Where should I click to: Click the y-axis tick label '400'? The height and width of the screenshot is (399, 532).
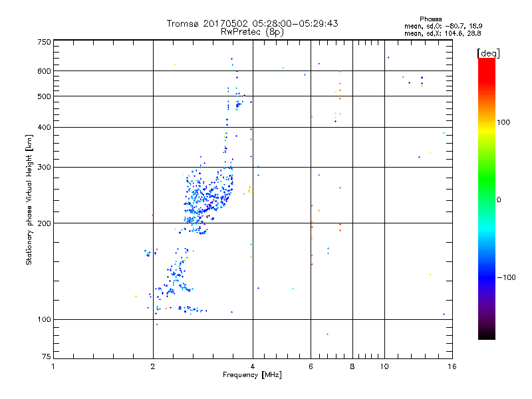(x=45, y=127)
